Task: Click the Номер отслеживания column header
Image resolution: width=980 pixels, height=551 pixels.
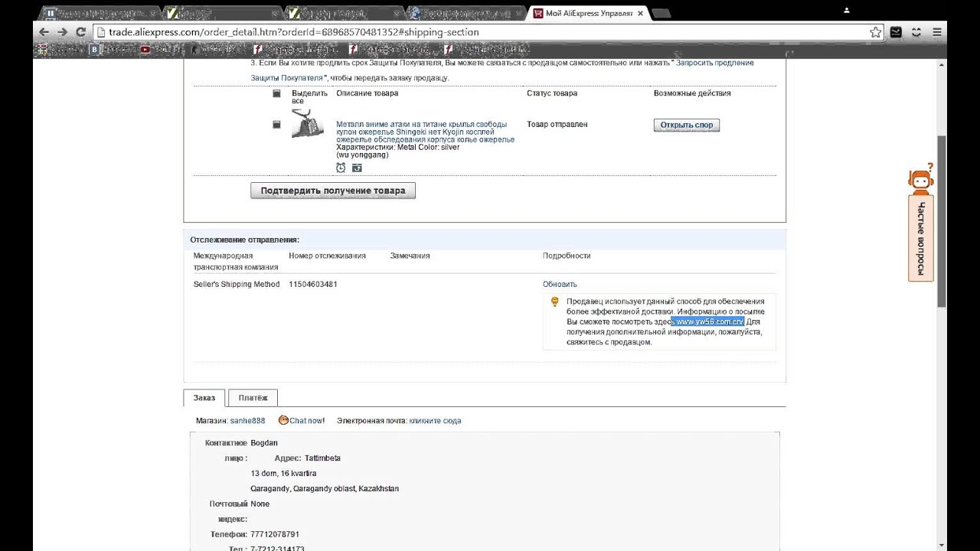Action: click(x=327, y=256)
